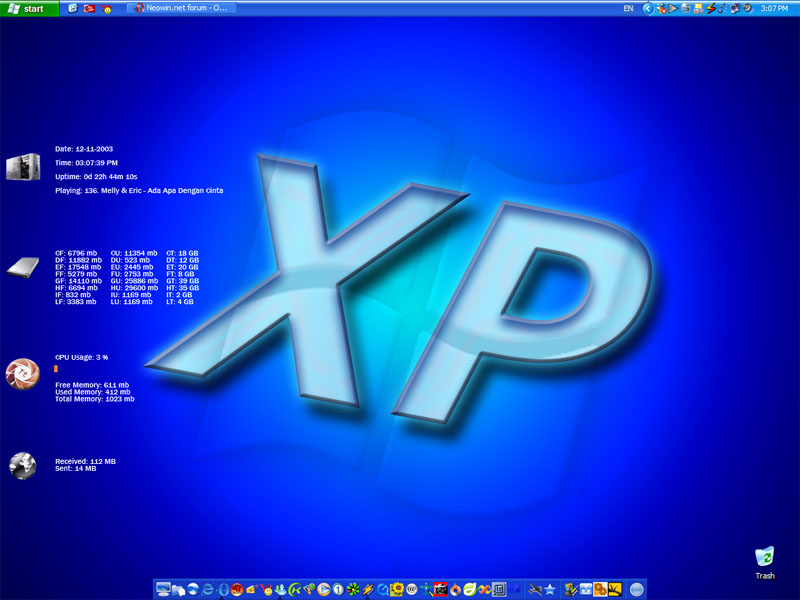This screenshot has width=800, height=600.
Task: Click the globe icon beside Received/Sent stats
Action: (22, 465)
